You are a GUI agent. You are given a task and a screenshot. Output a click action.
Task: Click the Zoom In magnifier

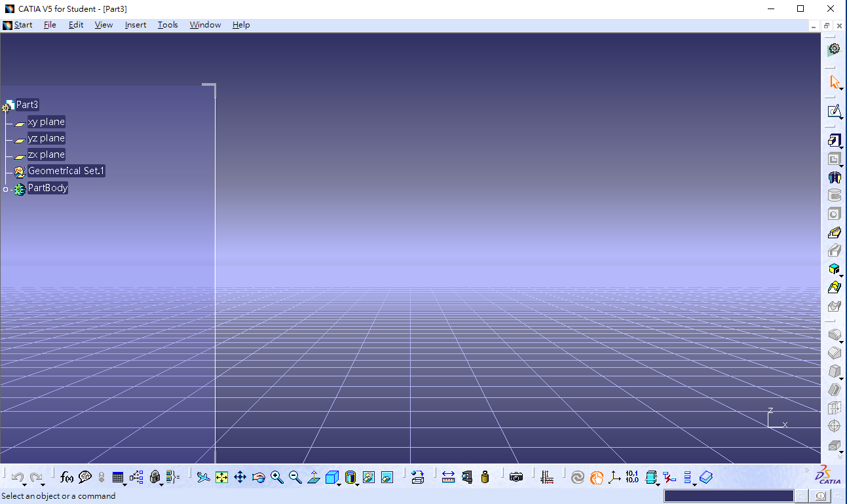[277, 477]
